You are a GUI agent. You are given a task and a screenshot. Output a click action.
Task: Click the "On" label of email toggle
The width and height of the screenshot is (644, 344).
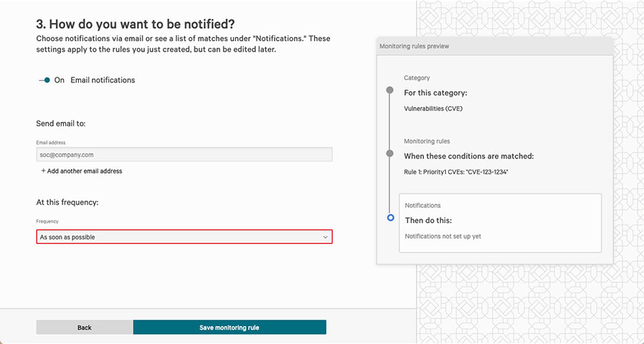click(x=59, y=80)
